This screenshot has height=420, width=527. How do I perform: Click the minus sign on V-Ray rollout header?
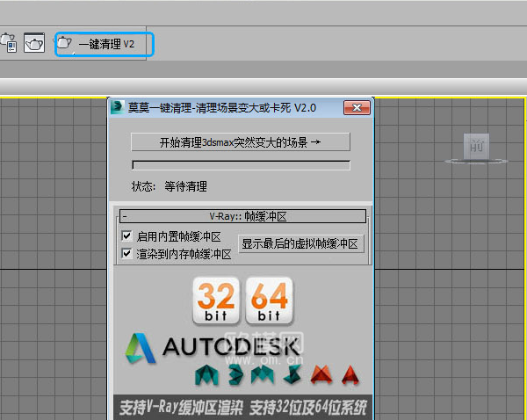[124, 214]
